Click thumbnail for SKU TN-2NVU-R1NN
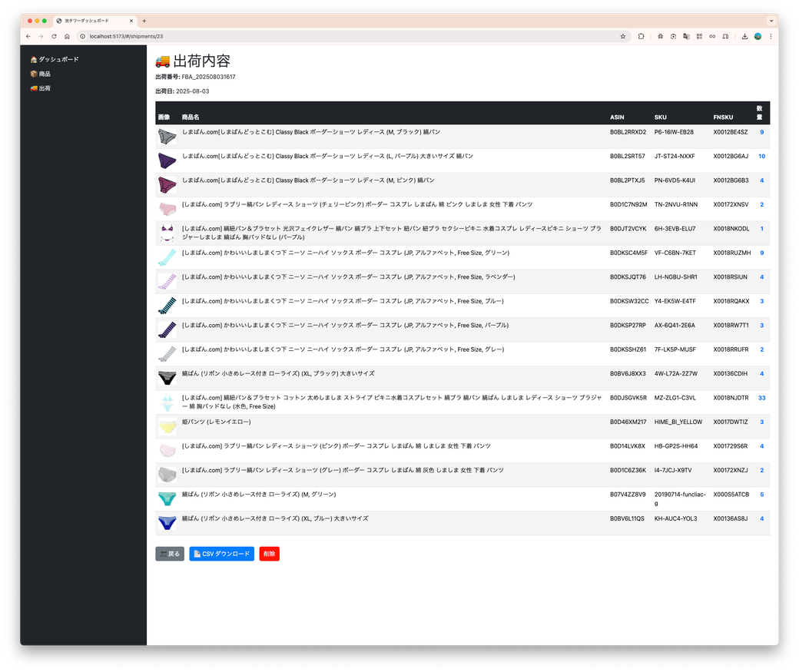 pyautogui.click(x=167, y=209)
